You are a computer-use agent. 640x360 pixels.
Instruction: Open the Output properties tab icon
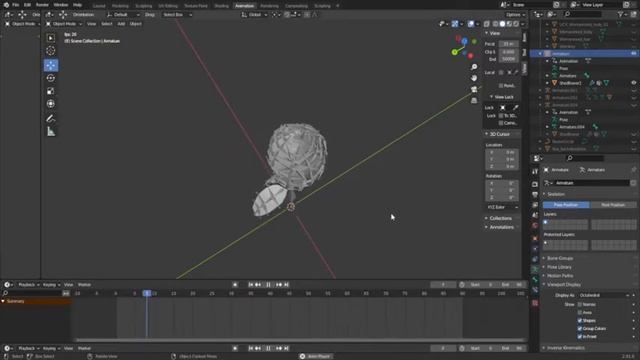pos(535,195)
